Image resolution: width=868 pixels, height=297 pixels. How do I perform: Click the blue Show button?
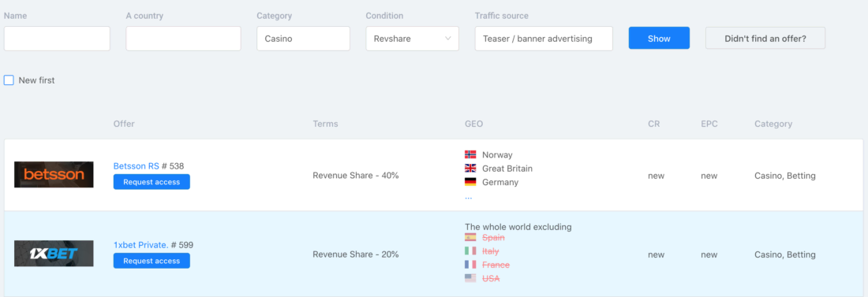point(660,39)
